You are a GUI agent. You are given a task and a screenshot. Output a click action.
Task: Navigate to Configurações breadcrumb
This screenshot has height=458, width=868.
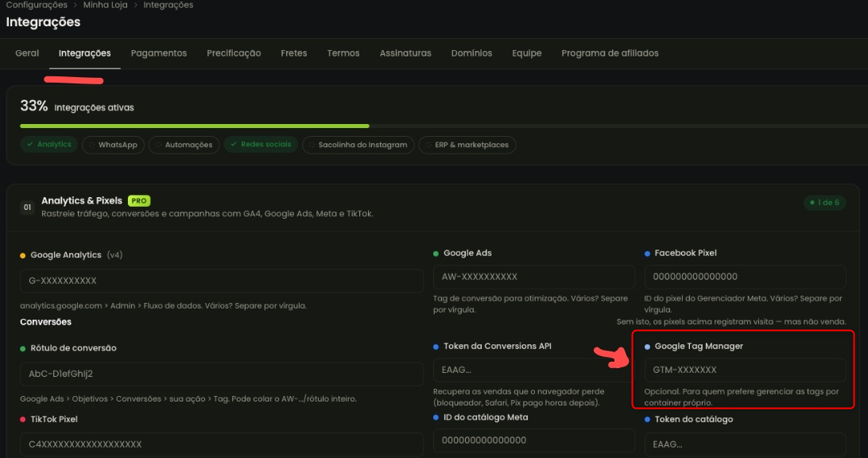point(37,5)
